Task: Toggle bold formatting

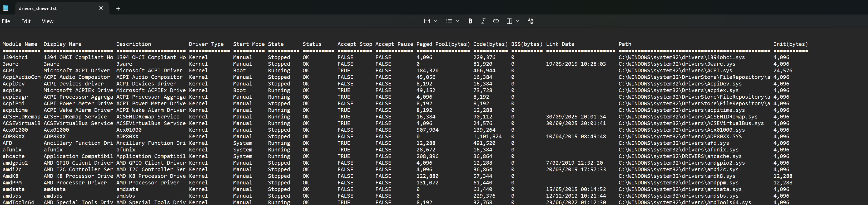Action: (x=470, y=21)
